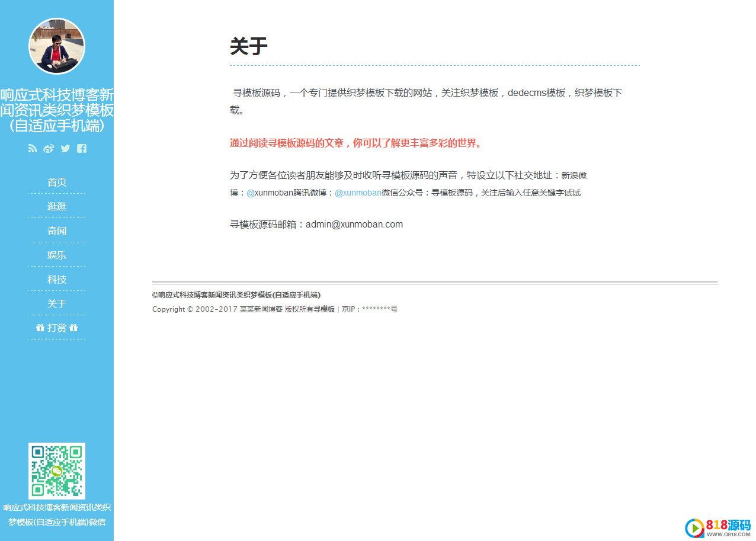Click the Facebook icon in sidebar
Viewport: 756px width, 541px height.
tap(82, 149)
